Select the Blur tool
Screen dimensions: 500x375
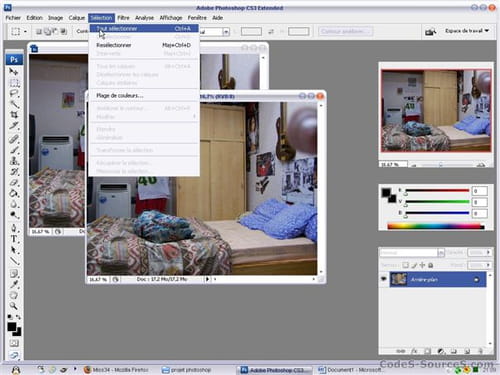14,204
